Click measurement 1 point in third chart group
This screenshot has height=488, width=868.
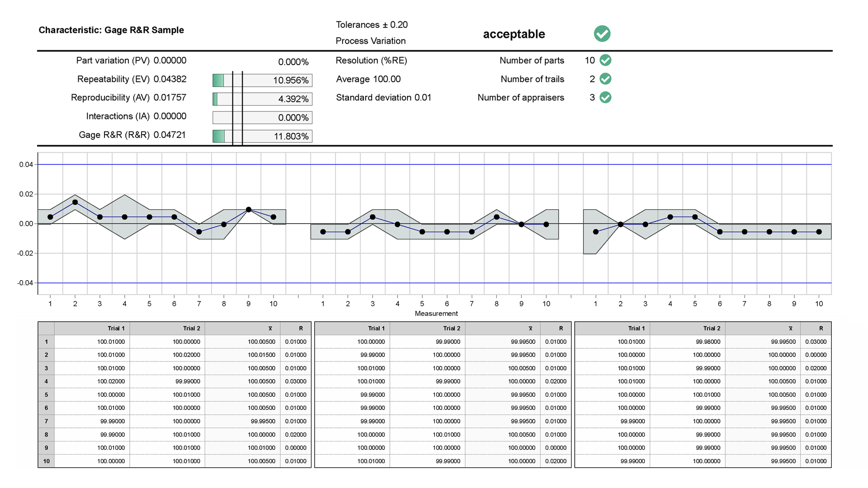click(x=595, y=232)
